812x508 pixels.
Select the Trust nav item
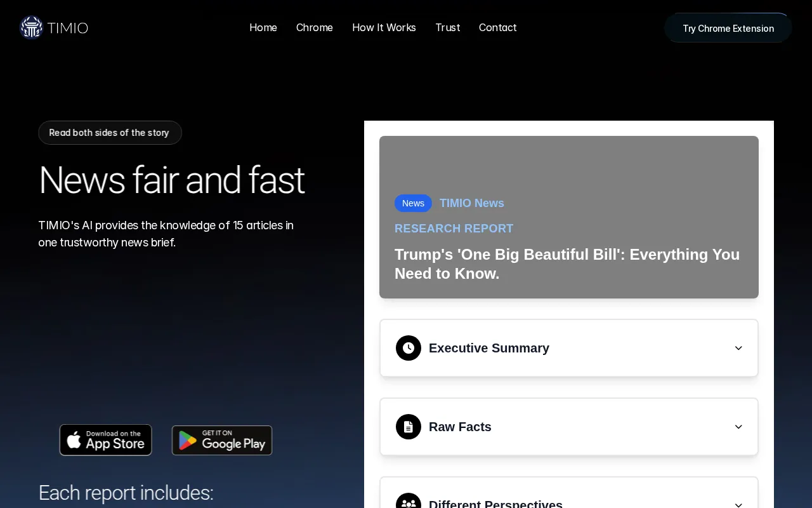tap(448, 27)
